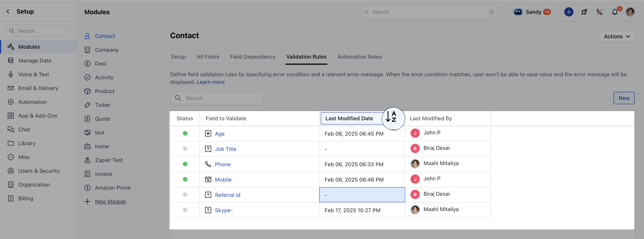Open Users & Security in the sidebar
Image resolution: width=644 pixels, height=239 pixels.
point(39,171)
